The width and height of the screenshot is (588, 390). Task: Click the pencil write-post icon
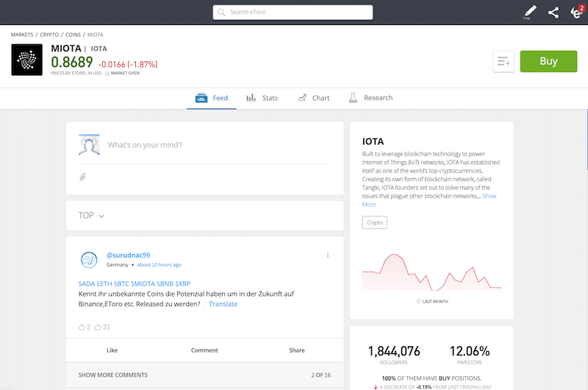[x=530, y=13]
